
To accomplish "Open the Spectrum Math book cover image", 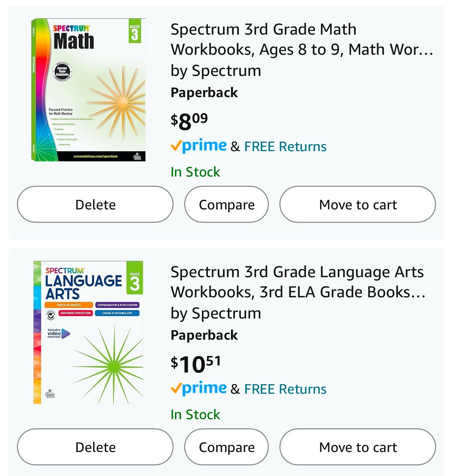I will point(88,90).
